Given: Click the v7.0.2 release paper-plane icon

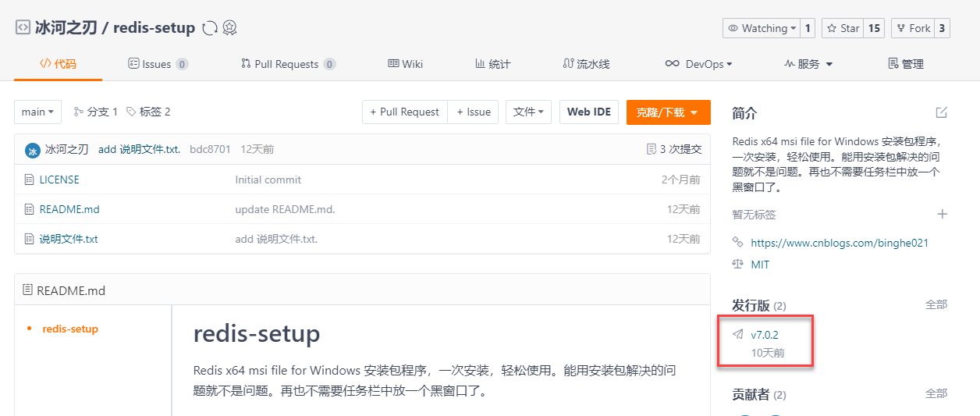Looking at the screenshot, I should coord(738,335).
